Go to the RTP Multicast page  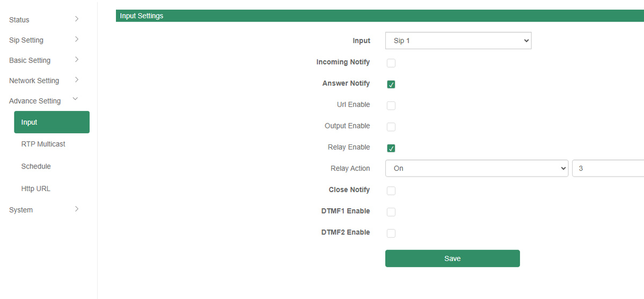pos(43,144)
